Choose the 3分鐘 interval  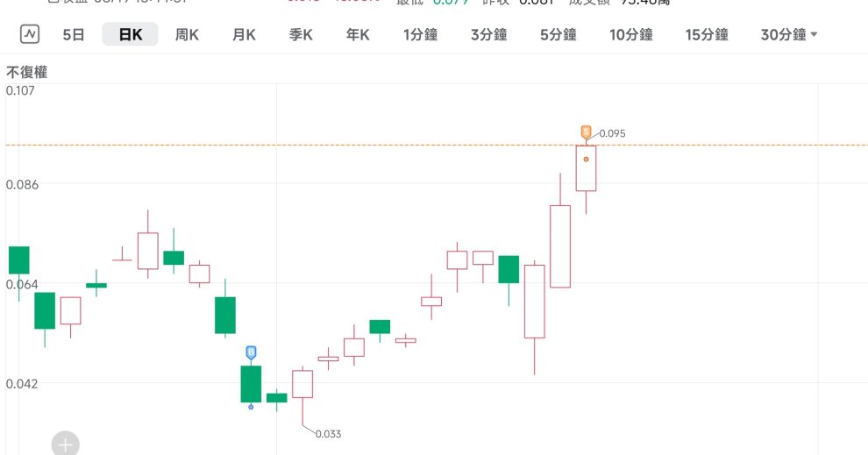[x=489, y=35]
